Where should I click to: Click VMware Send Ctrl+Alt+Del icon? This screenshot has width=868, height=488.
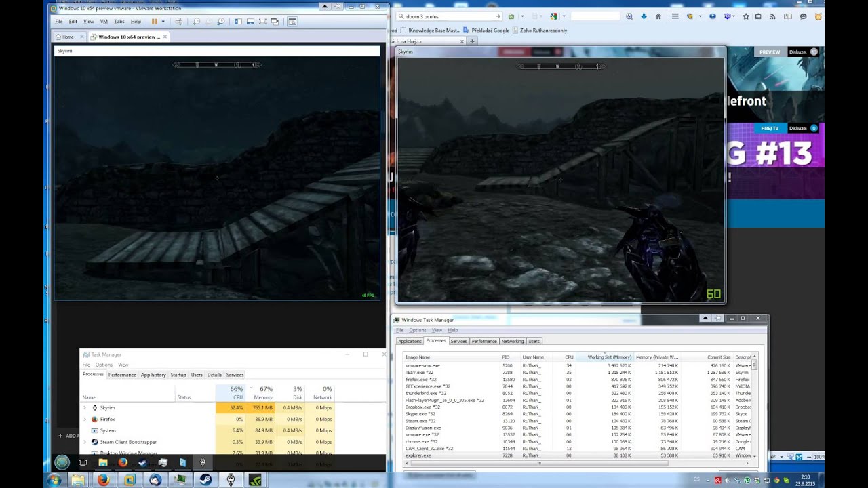tap(179, 22)
